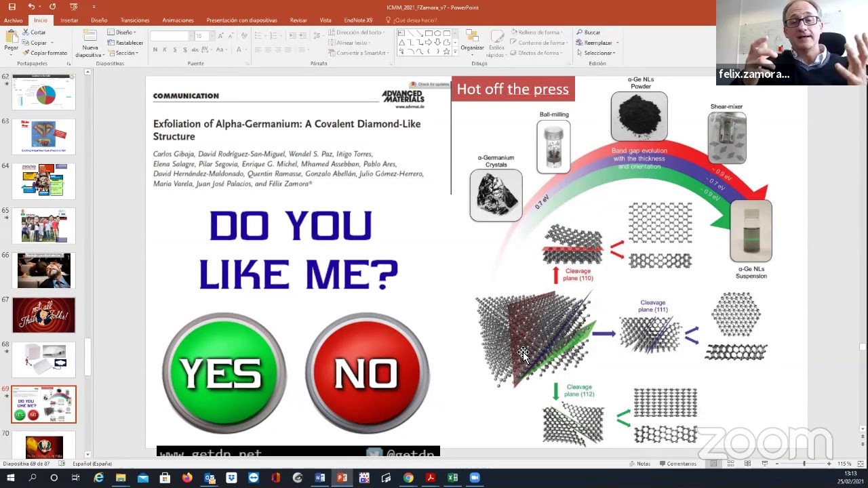Viewport: 868px width, 488px height.
Task: Switch to the EndNote X9 tab
Action: click(x=358, y=20)
